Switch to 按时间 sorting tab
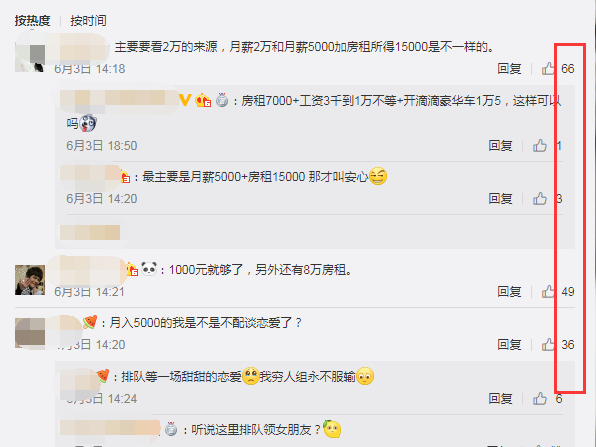 click(88, 21)
